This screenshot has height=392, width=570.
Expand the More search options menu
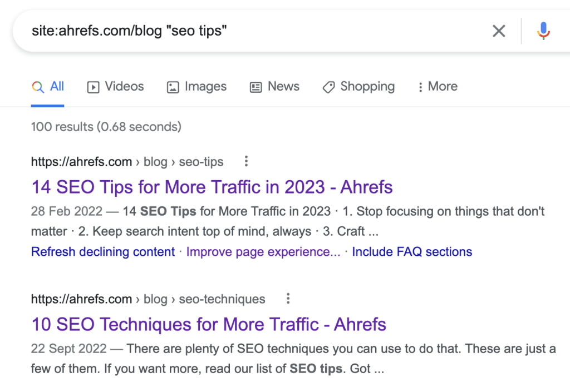point(437,87)
